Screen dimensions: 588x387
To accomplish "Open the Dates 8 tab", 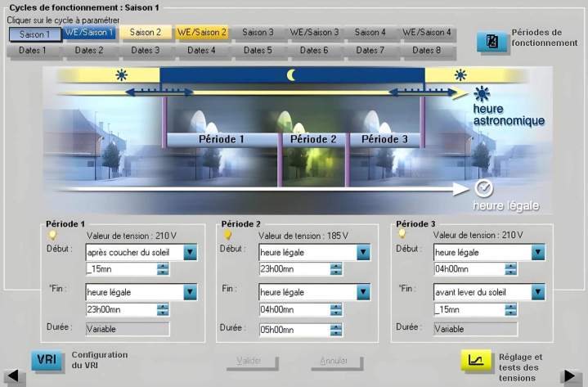I will pyautogui.click(x=427, y=50).
